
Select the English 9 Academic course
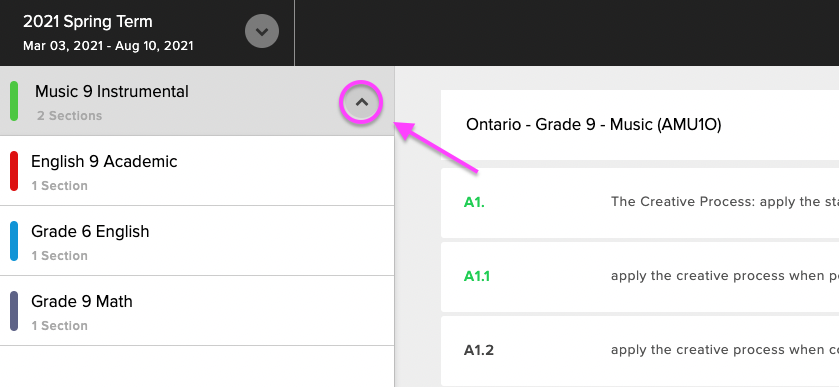197,171
